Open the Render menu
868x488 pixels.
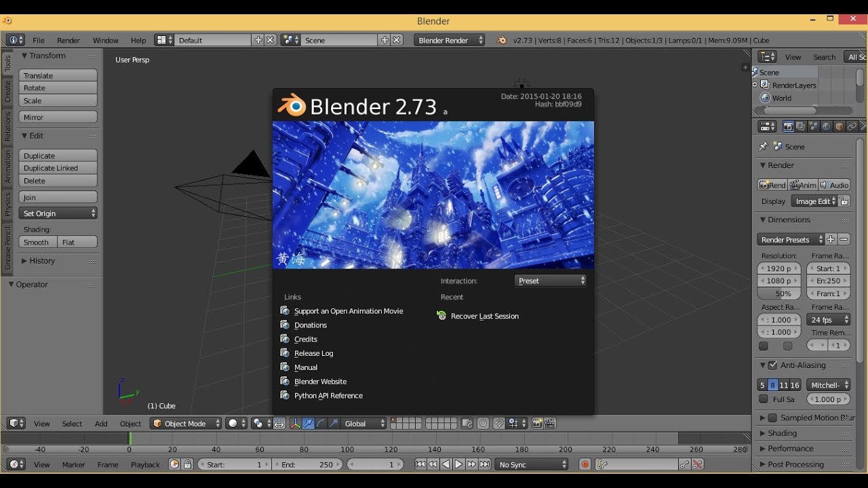tap(68, 41)
